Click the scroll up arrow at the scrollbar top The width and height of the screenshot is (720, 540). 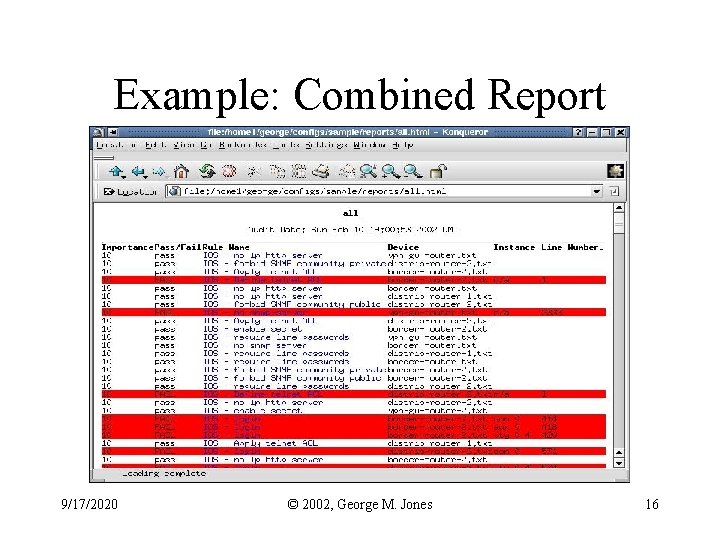(619, 208)
